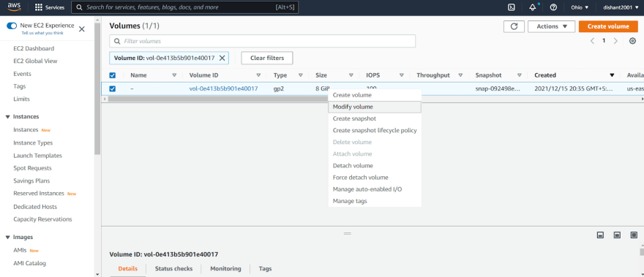Open Instance Types in sidebar

point(33,143)
